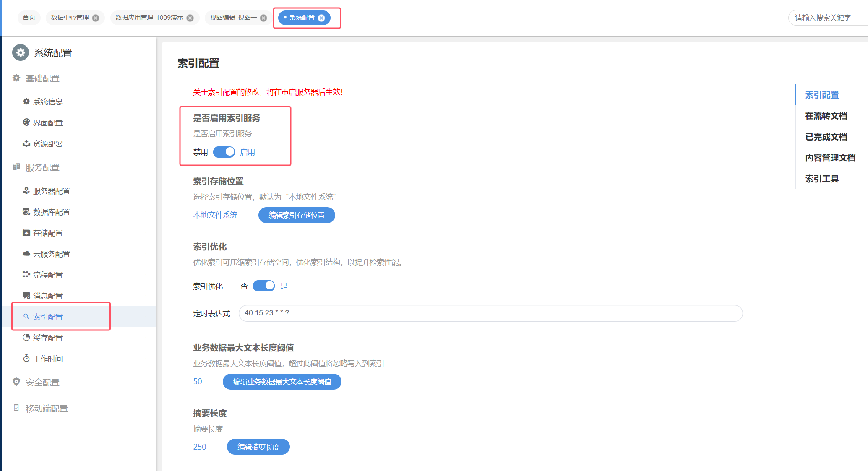Click the 消息配置 message icon
This screenshot has height=471, width=868.
[26, 295]
